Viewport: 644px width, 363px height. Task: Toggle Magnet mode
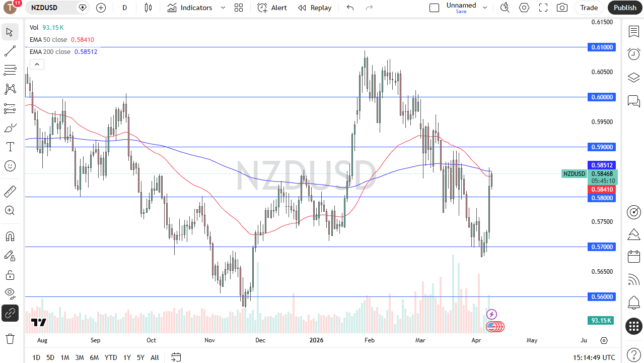tap(10, 236)
